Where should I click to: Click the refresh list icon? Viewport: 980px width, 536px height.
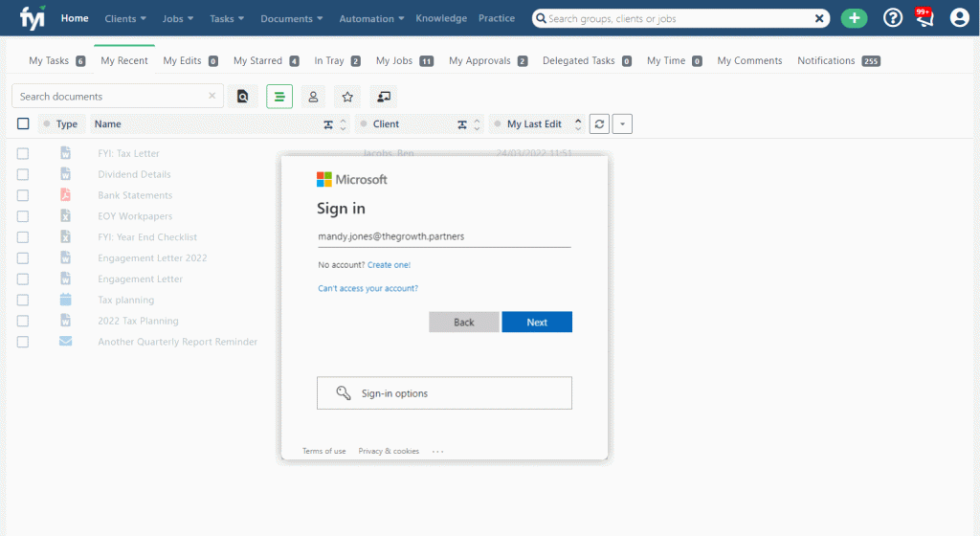click(x=599, y=123)
